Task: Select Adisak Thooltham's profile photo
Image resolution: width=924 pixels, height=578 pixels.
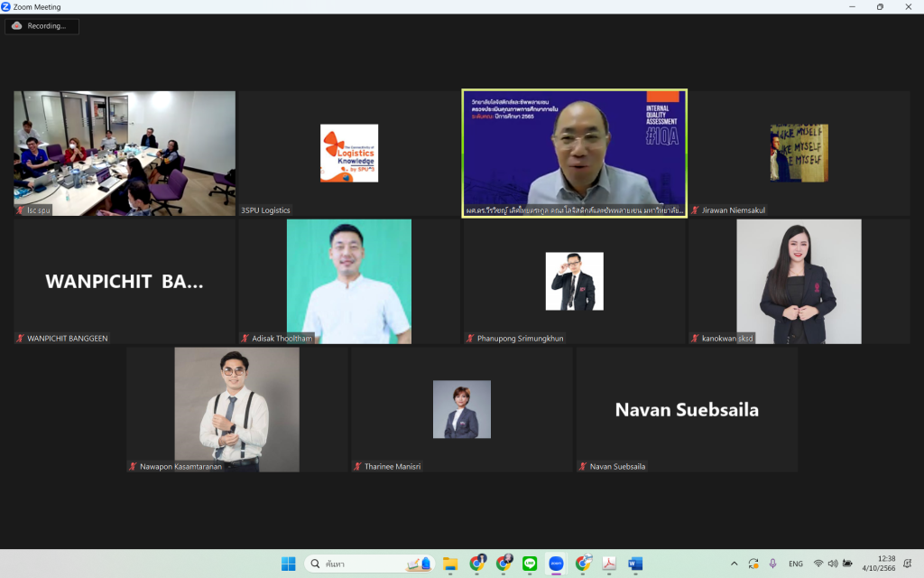Action: 349,282
